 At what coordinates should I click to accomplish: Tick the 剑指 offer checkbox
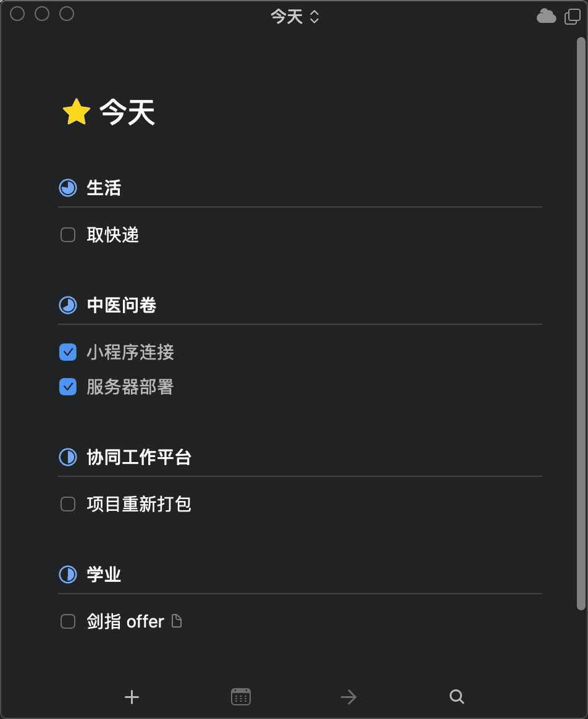[68, 621]
